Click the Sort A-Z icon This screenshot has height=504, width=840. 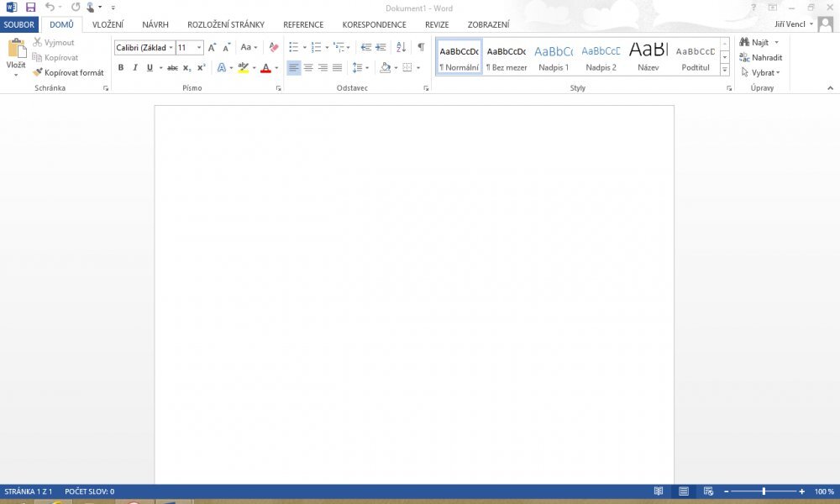[x=401, y=48]
